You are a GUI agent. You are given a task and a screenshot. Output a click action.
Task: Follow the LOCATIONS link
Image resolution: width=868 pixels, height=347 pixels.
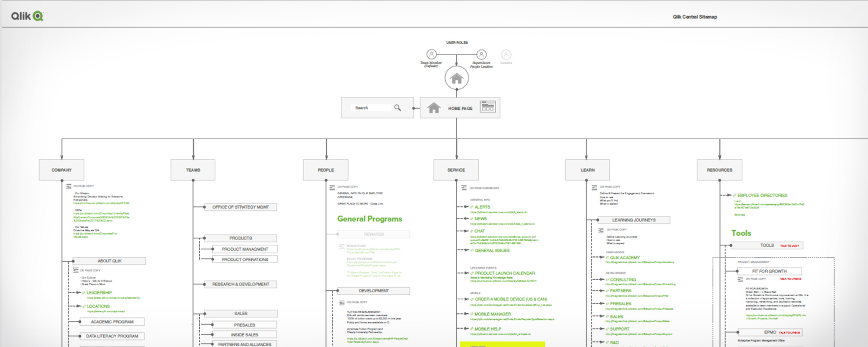coord(98,306)
